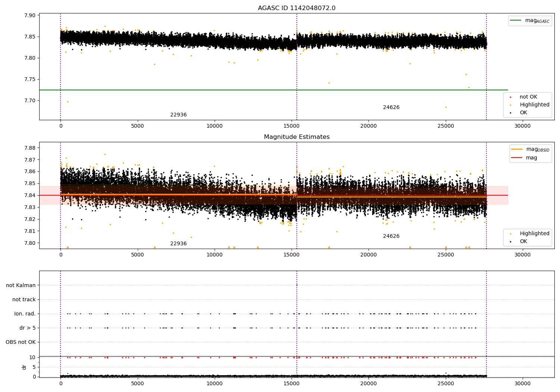Click the 'Ion. rad.' axis label
Screen dimensions: 560x392
click(x=25, y=314)
